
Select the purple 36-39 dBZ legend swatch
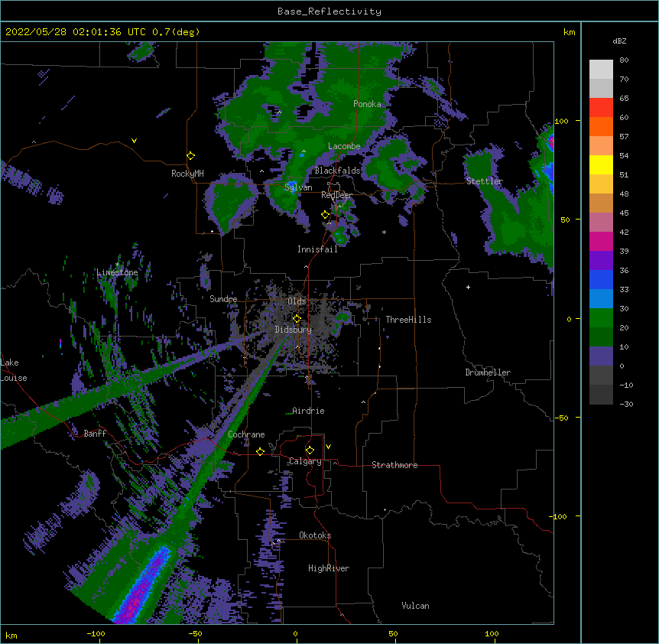tap(601, 261)
